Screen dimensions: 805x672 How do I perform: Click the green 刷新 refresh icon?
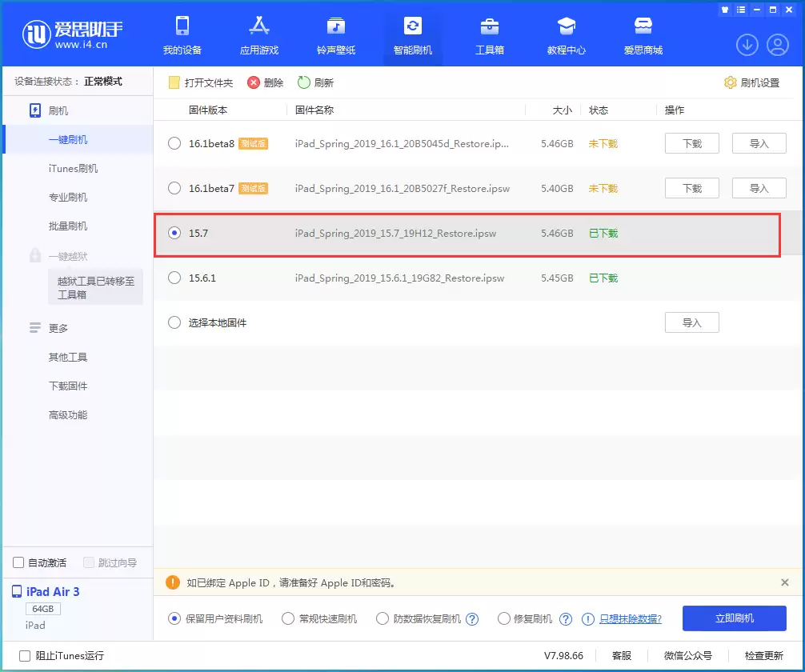click(x=304, y=82)
